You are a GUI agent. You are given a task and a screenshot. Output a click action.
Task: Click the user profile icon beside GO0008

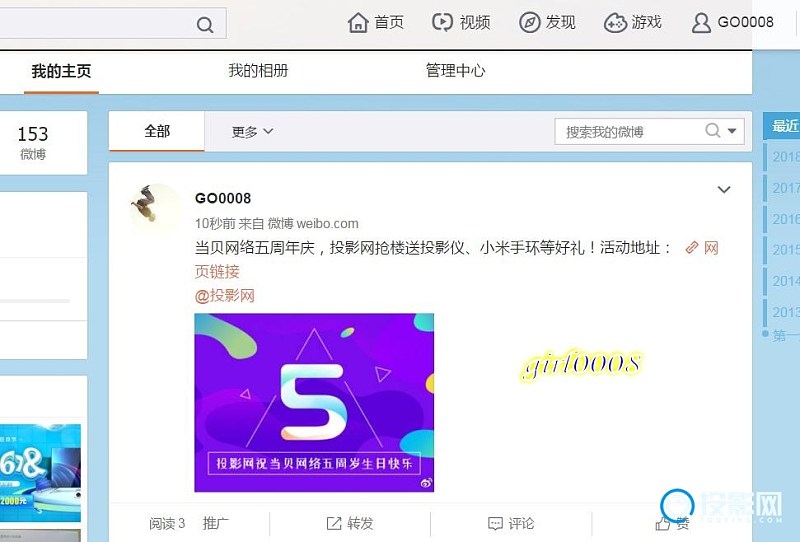pos(701,22)
